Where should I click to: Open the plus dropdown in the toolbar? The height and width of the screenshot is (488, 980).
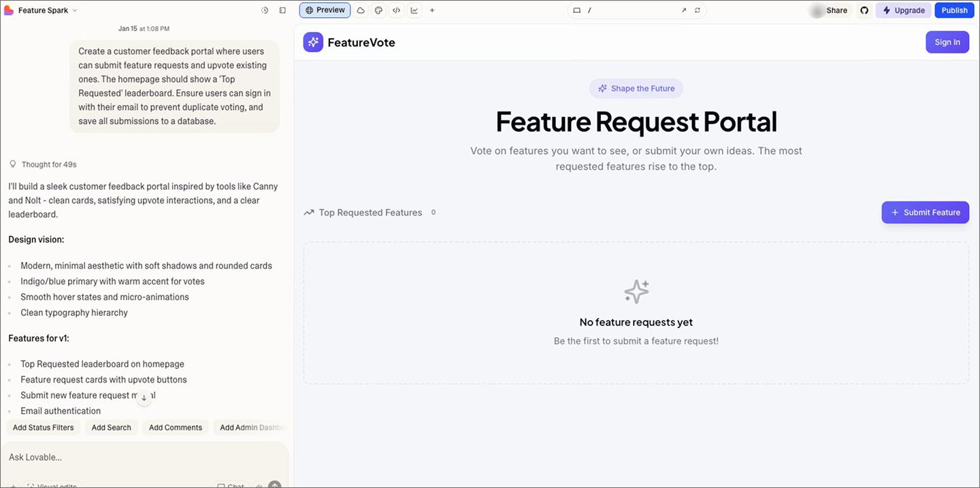click(431, 10)
